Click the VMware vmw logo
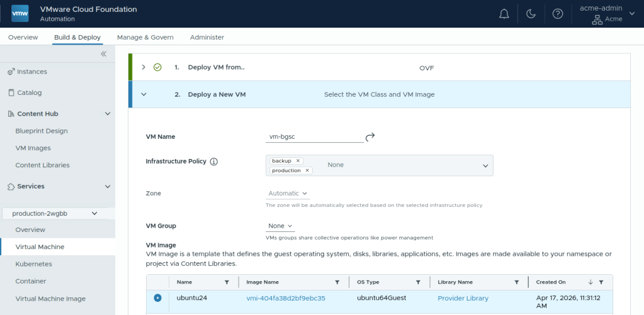The image size is (644, 315). [20, 14]
